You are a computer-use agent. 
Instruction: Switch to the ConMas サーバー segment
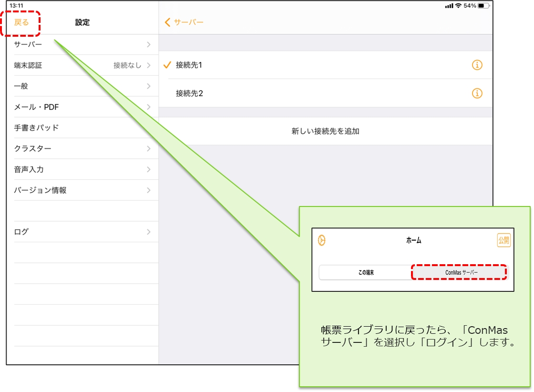(458, 272)
